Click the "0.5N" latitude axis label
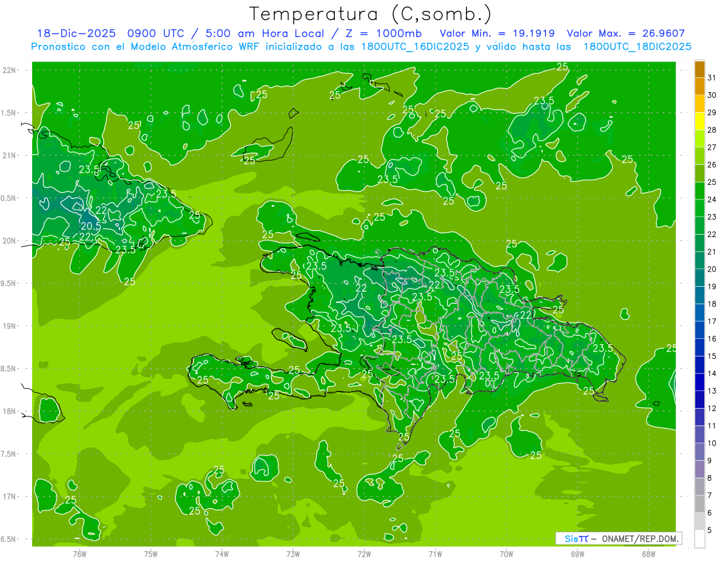The height and width of the screenshot is (562, 728). point(9,198)
